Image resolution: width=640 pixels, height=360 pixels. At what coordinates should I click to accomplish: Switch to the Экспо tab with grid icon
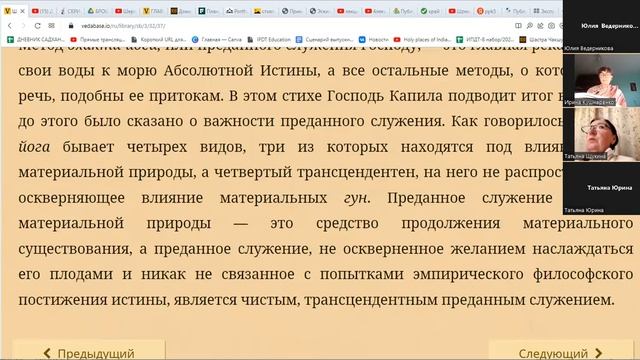(x=543, y=11)
